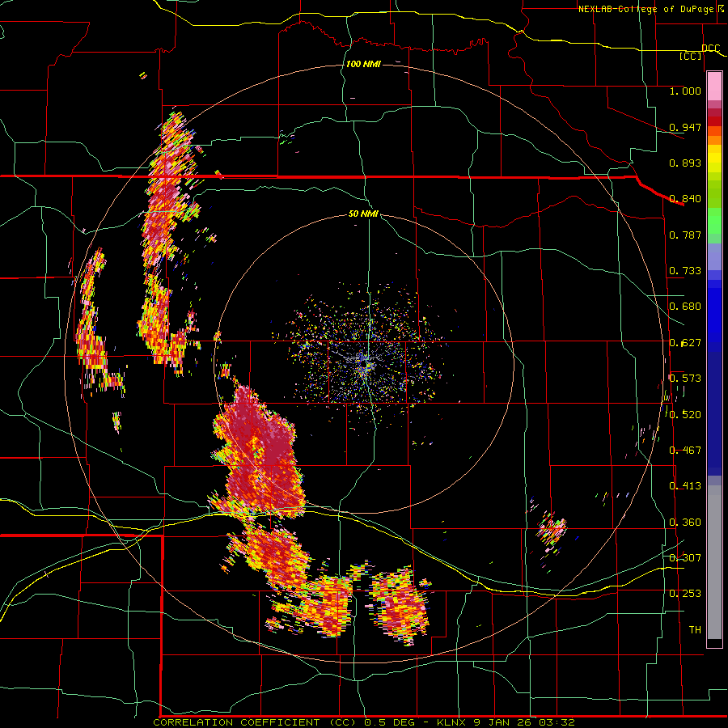
Task: Select the 0.467 legend value
Action: pyautogui.click(x=685, y=451)
